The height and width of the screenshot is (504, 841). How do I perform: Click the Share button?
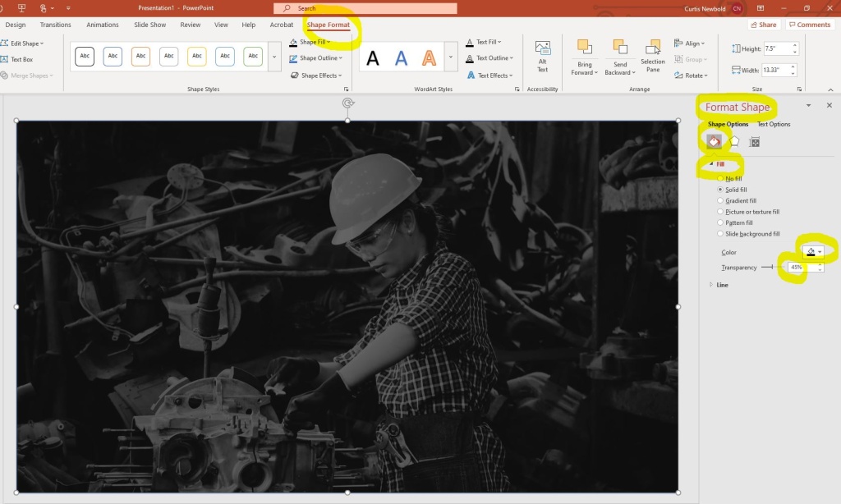click(763, 25)
